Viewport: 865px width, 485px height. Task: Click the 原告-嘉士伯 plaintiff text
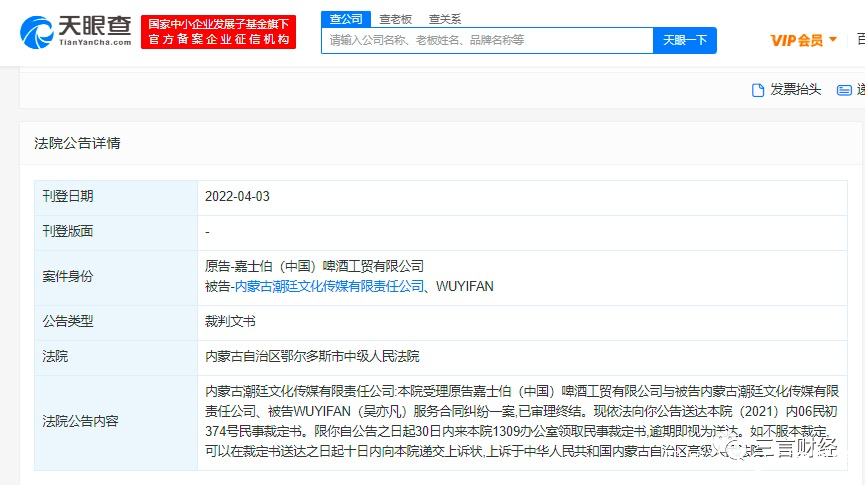tap(314, 267)
